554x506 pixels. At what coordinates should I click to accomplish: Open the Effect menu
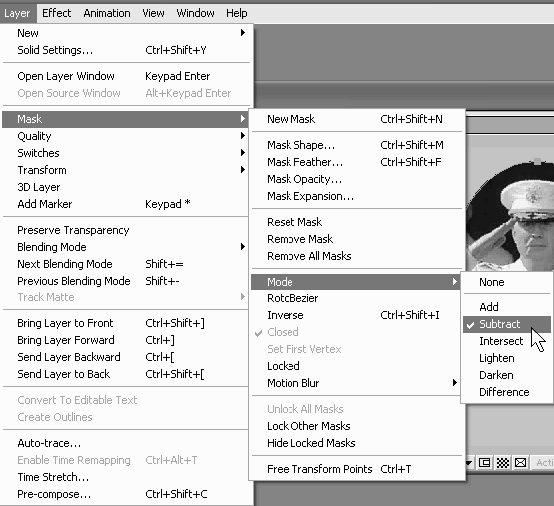point(57,13)
